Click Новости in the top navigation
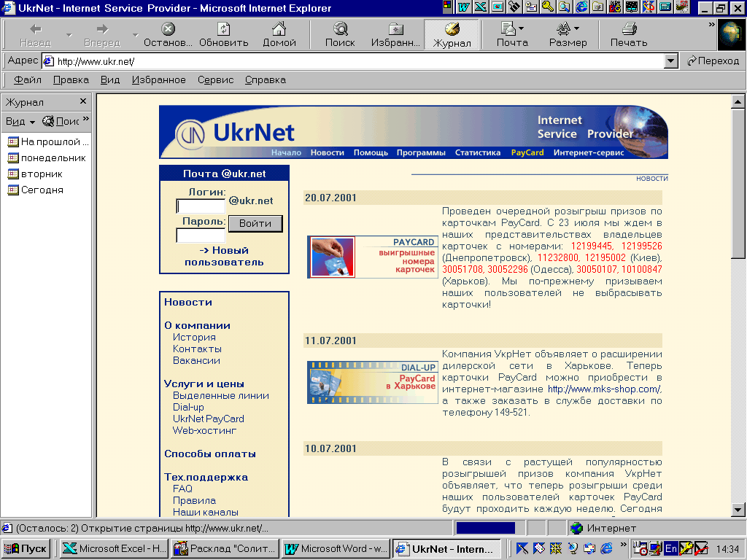 point(328,152)
